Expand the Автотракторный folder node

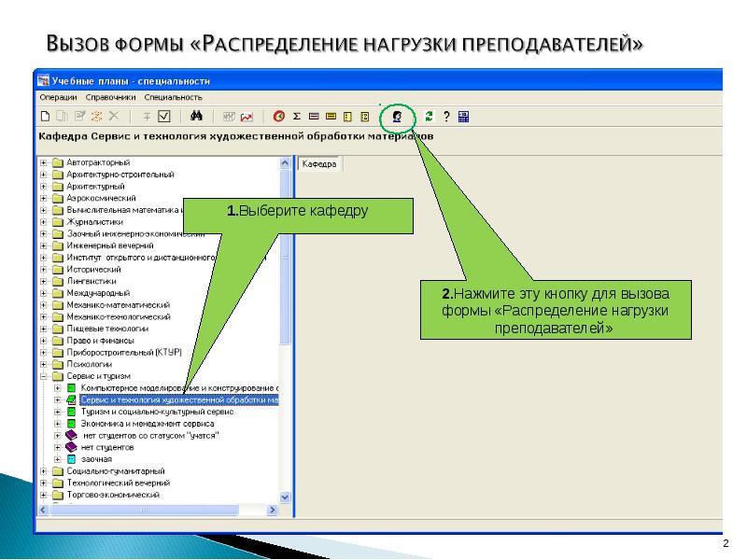coord(44,162)
